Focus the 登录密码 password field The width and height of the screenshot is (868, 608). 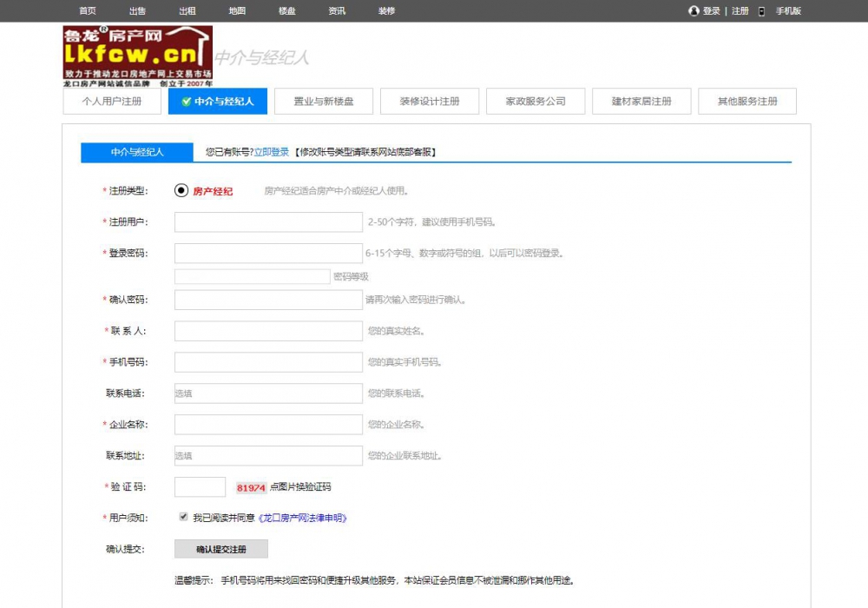pos(268,253)
